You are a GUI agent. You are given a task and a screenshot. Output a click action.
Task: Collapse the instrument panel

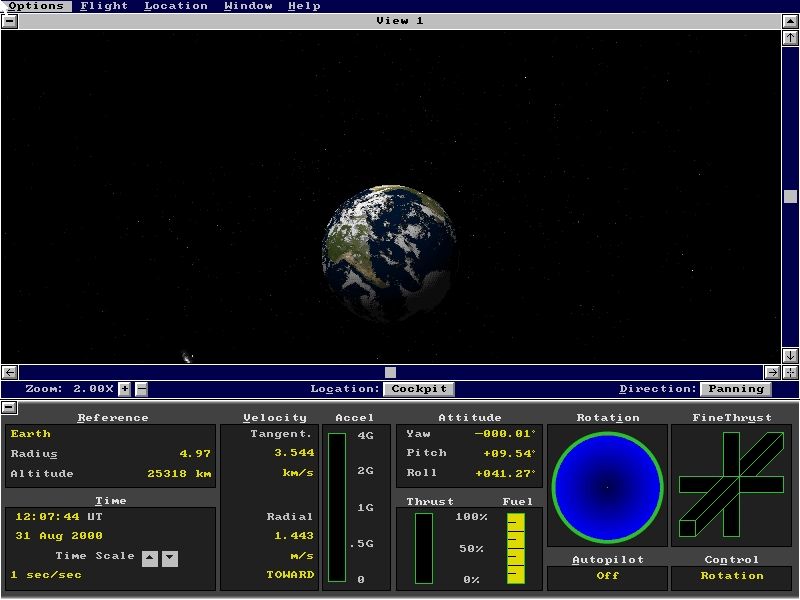pyautogui.click(x=10, y=407)
